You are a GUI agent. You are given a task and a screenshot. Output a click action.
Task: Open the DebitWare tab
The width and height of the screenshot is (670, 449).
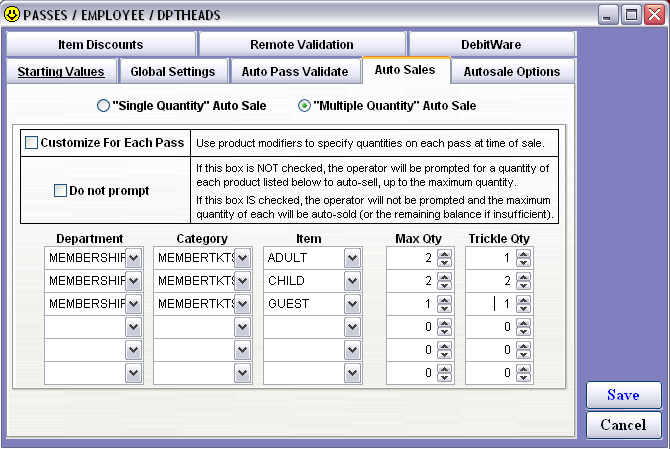pos(491,44)
